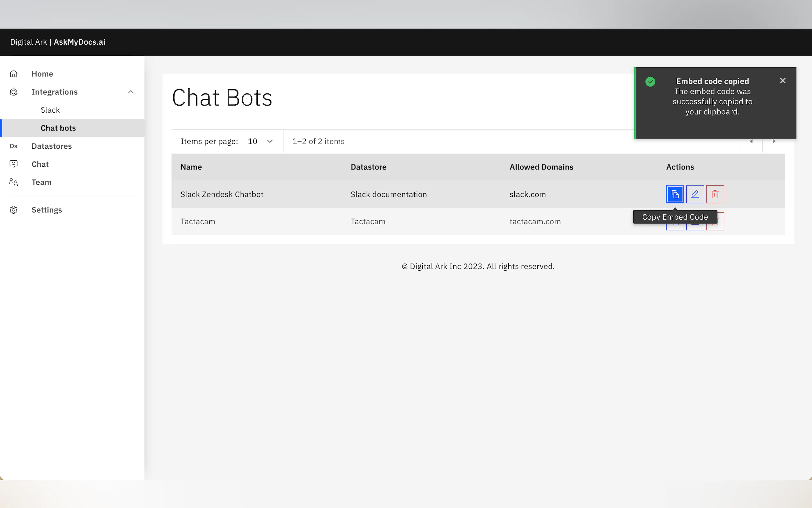Viewport: 812px width, 508px height.
Task: Open Datastores from the sidebar
Action: [52, 146]
